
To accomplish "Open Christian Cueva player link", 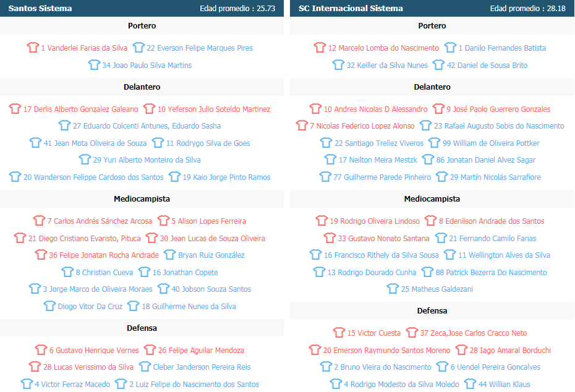I will point(104,273).
